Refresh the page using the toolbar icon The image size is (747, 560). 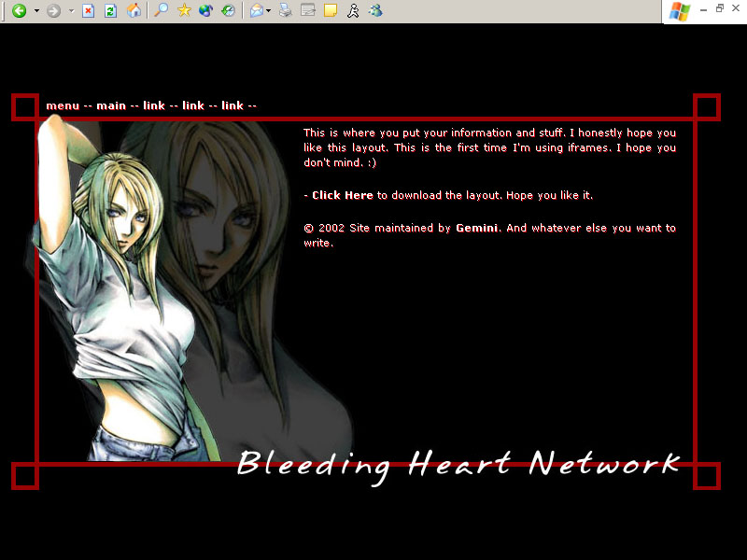(x=110, y=11)
